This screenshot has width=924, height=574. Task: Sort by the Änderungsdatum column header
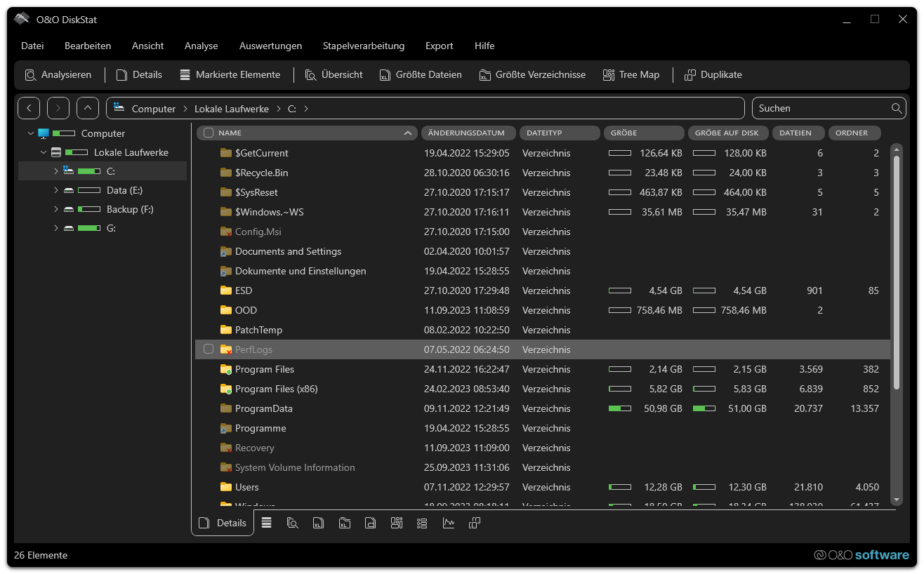click(468, 133)
